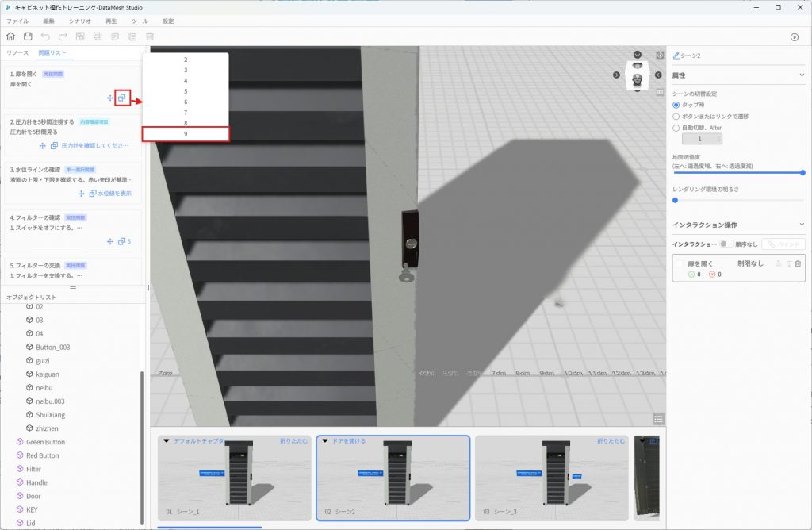Select the タップ時 radio button
The width and height of the screenshot is (812, 530).
pos(676,105)
